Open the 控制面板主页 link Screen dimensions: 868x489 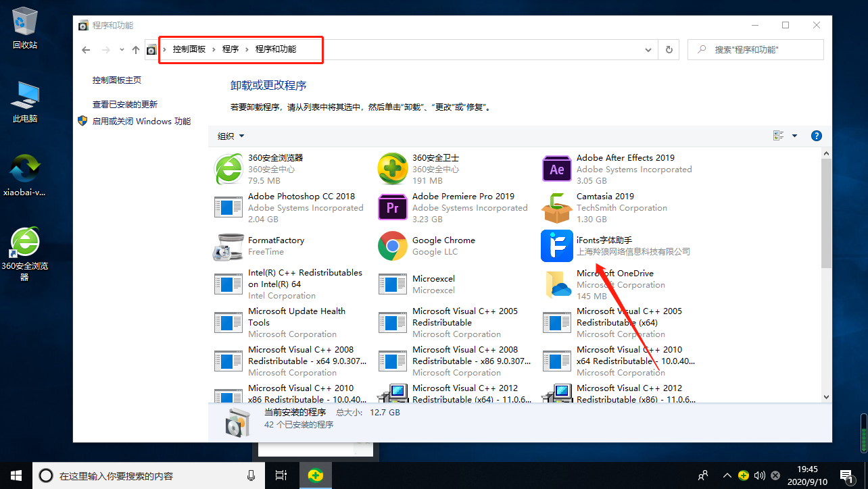(117, 80)
